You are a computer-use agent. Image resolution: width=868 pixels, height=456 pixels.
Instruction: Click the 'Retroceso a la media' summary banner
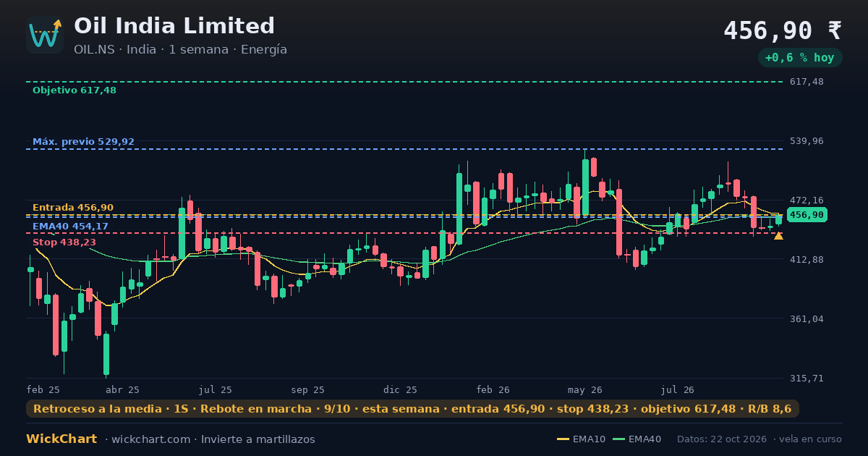pyautogui.click(x=412, y=409)
